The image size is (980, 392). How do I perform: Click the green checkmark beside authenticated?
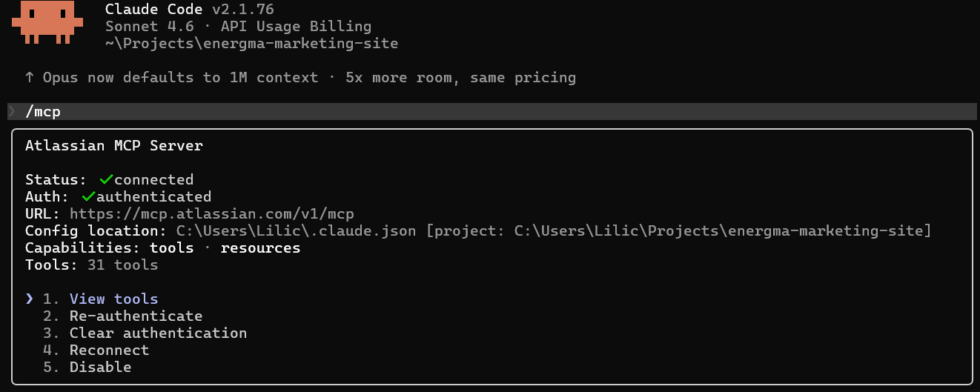pos(88,196)
